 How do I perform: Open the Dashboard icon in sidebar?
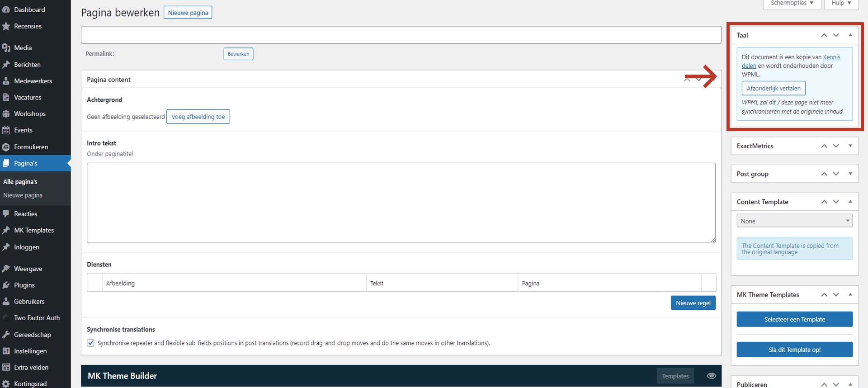(x=6, y=9)
